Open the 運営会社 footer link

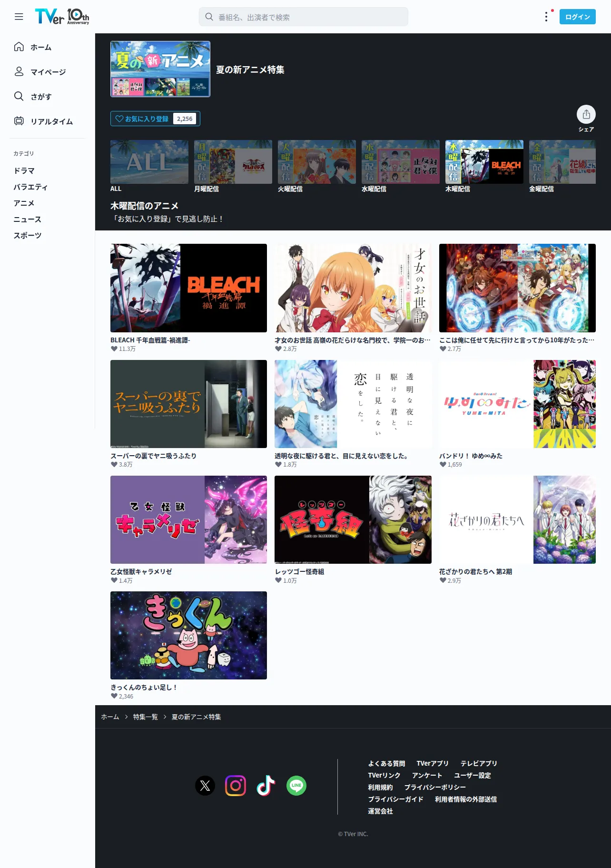click(380, 811)
